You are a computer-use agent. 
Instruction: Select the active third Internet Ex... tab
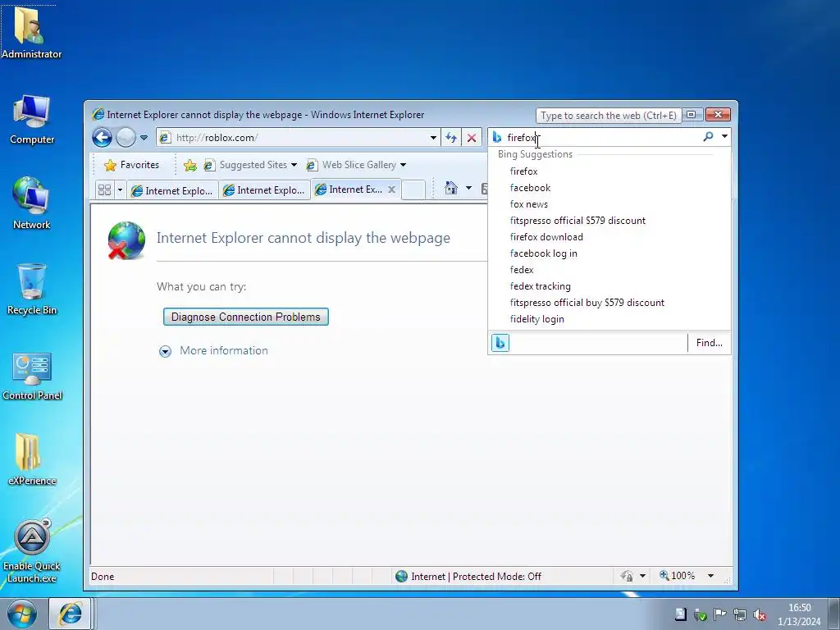tap(349, 189)
